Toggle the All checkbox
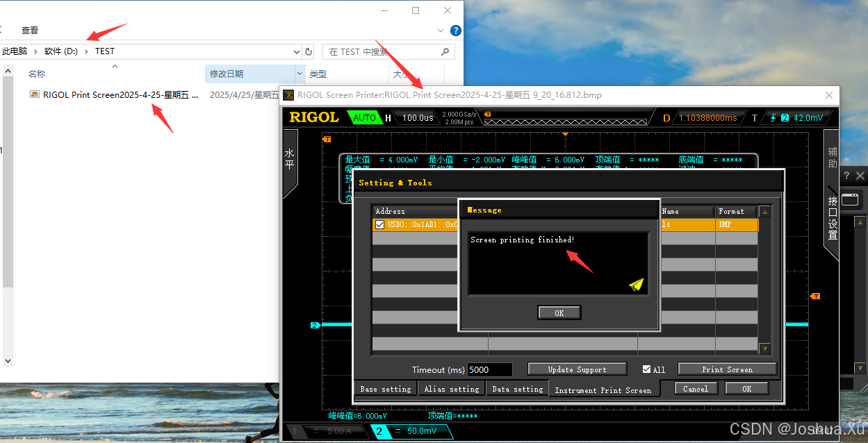Viewport: 868px width, 443px height. click(x=647, y=369)
